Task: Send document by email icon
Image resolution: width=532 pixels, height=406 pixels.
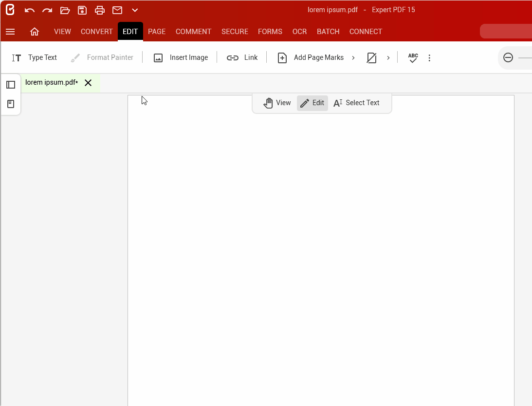Action: click(117, 10)
